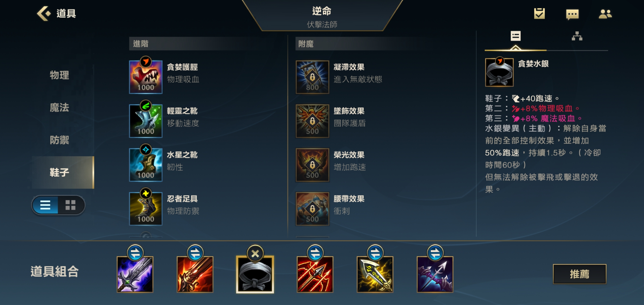Screen dimensions: 644x305
Task: Select the 忍者足具 boots icon
Action: point(146,209)
